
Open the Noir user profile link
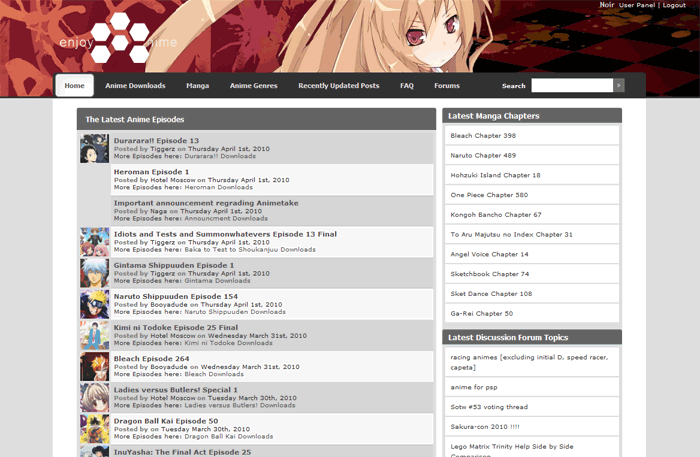click(607, 4)
